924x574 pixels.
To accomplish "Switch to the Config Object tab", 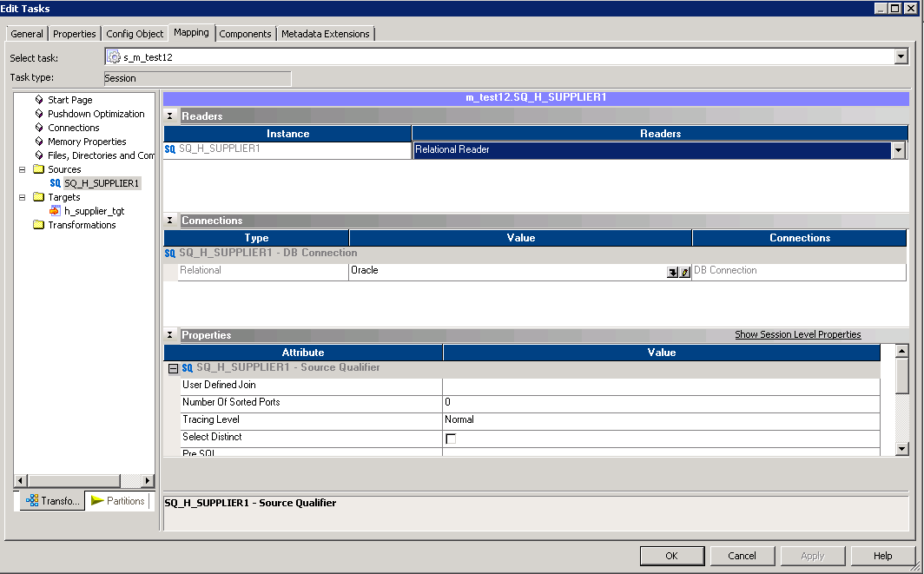I will pyautogui.click(x=135, y=34).
